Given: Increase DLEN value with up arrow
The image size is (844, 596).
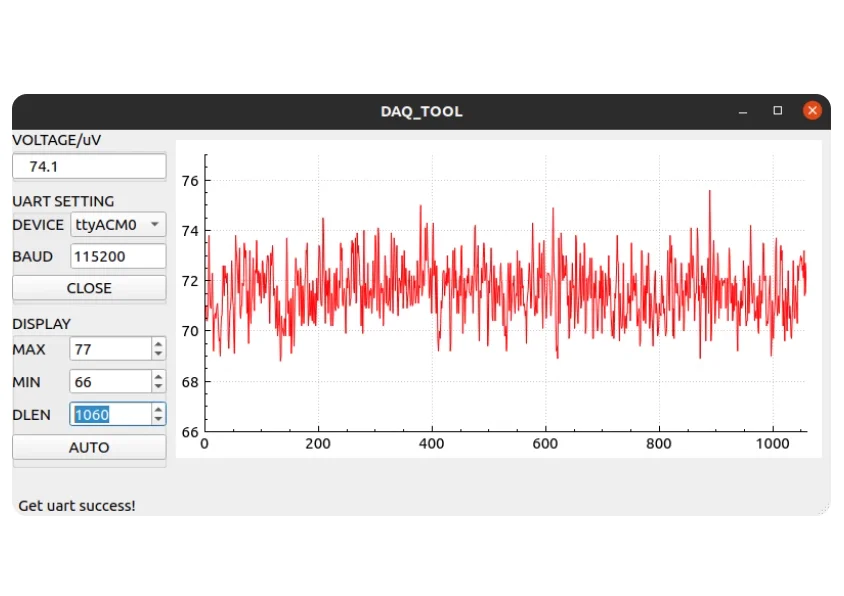Looking at the screenshot, I should tap(158, 409).
